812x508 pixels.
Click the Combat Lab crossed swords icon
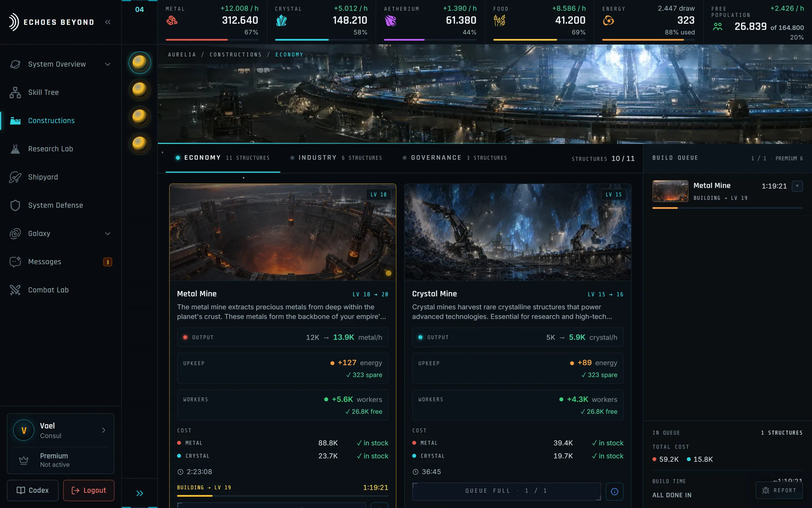pyautogui.click(x=15, y=290)
